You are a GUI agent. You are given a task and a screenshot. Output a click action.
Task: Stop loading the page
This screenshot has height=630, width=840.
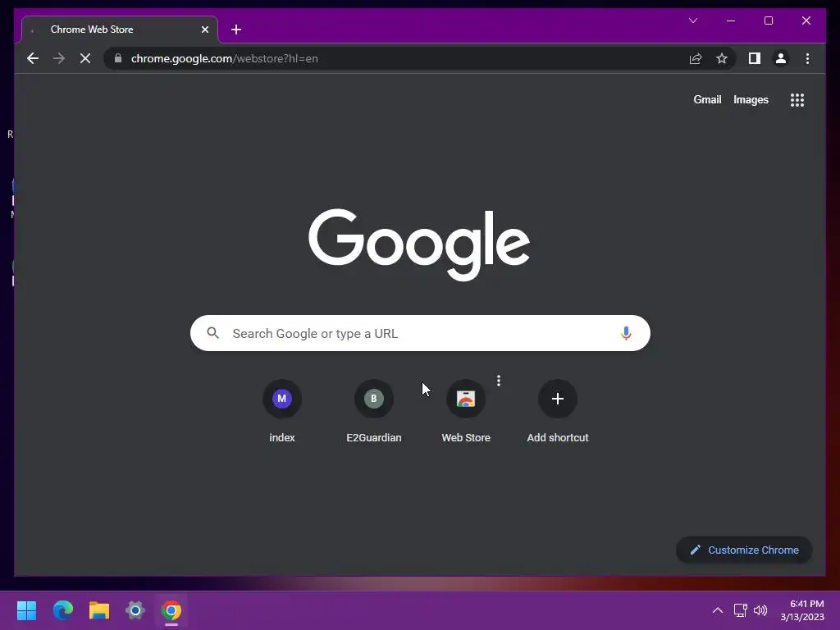[x=85, y=58]
